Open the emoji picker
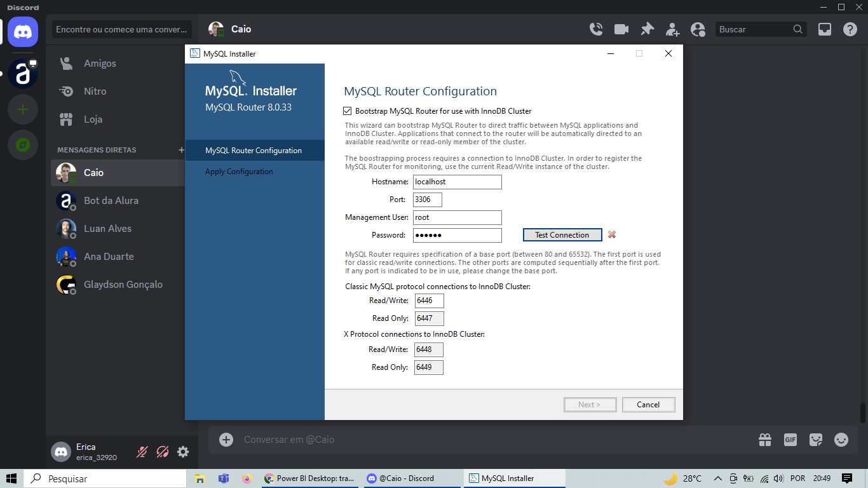The height and width of the screenshot is (488, 868). pos(841,440)
